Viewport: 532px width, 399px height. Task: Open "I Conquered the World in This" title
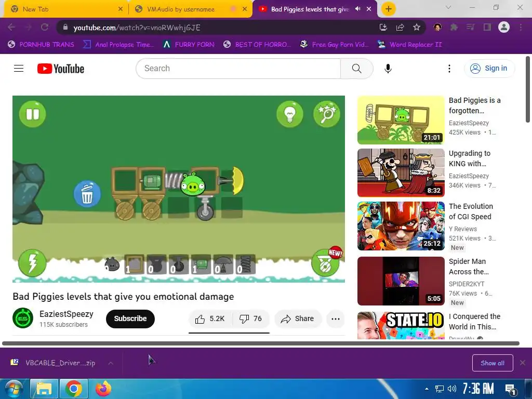[475, 321]
